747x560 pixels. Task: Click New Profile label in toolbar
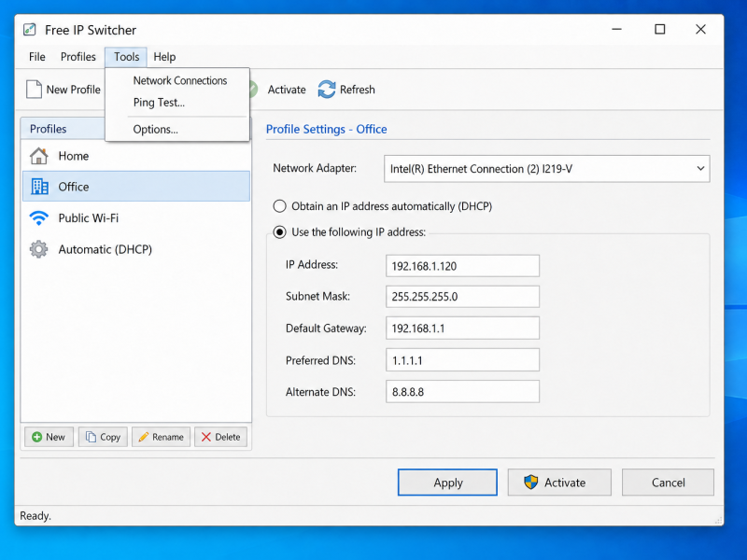tap(74, 90)
